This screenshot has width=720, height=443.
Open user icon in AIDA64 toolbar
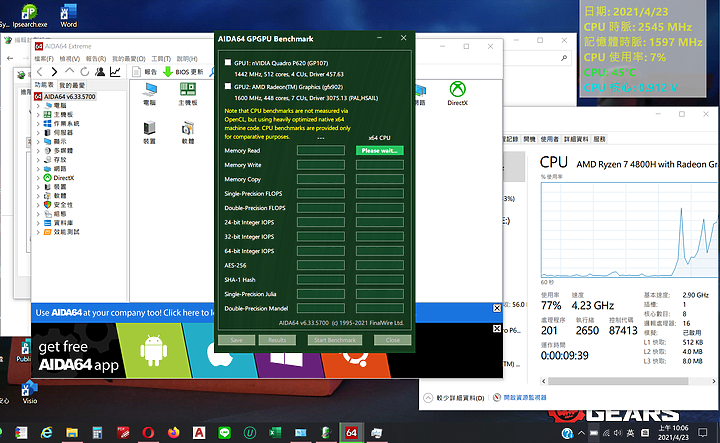click(100, 72)
